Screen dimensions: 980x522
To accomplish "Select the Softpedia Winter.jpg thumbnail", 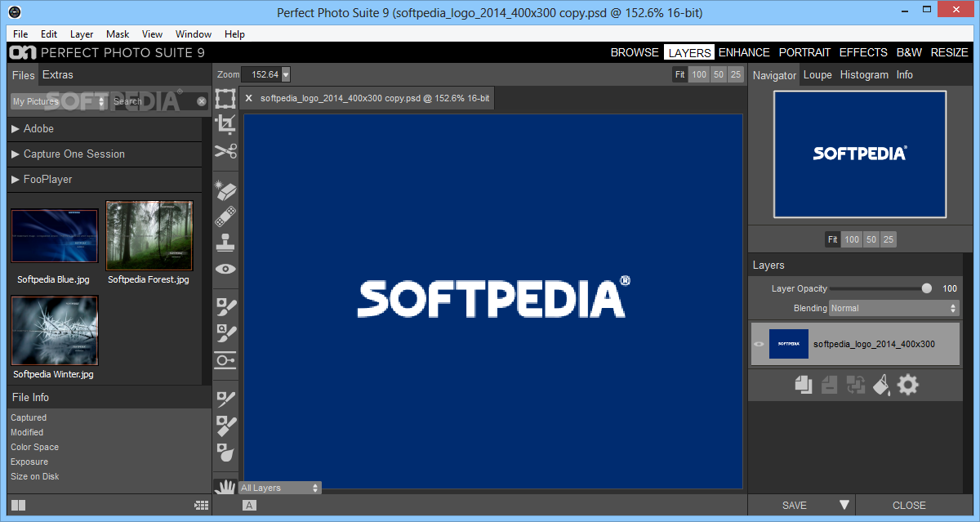I will [x=55, y=330].
